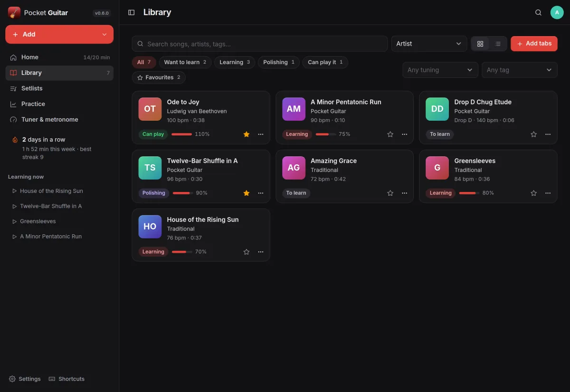Open Tuner & metronome
Viewport: 570px width, 392px height.
point(59,120)
